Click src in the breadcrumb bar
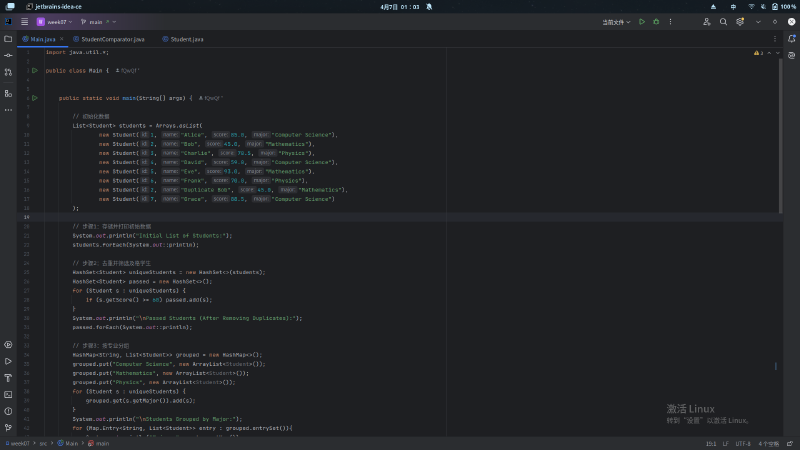This screenshot has width=800, height=450. tap(43, 443)
